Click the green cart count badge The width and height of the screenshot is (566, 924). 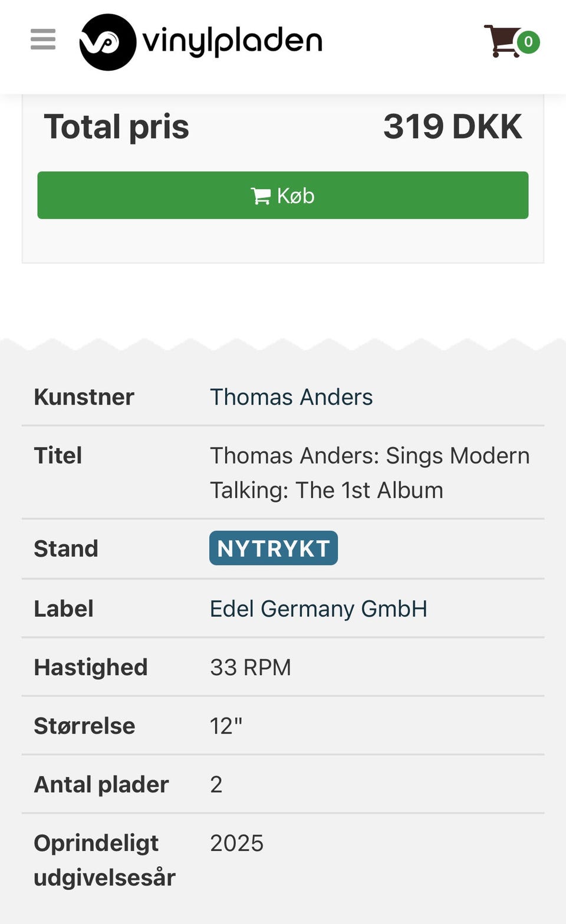[x=528, y=42]
